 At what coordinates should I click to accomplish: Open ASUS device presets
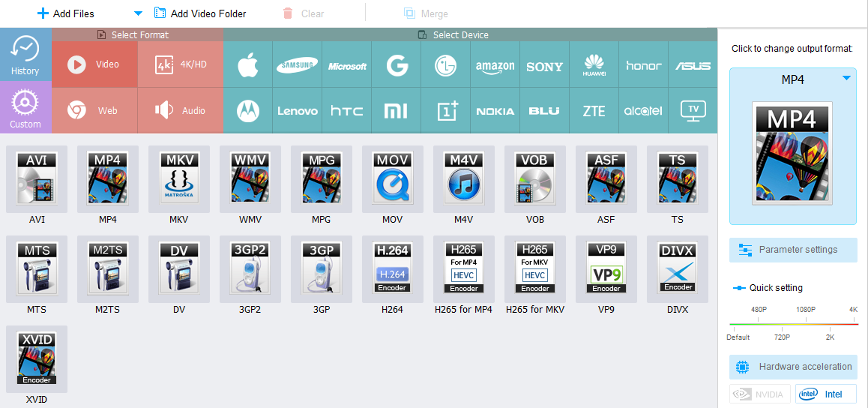tap(693, 66)
